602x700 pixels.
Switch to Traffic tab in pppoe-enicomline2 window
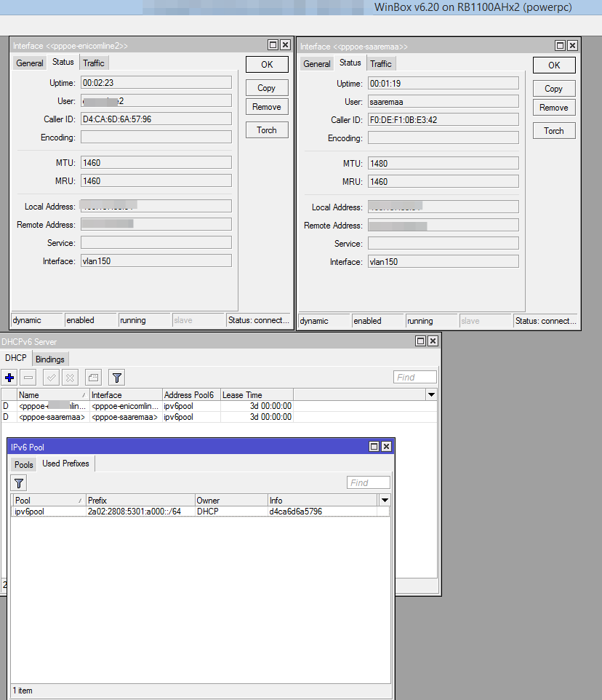pos(94,63)
